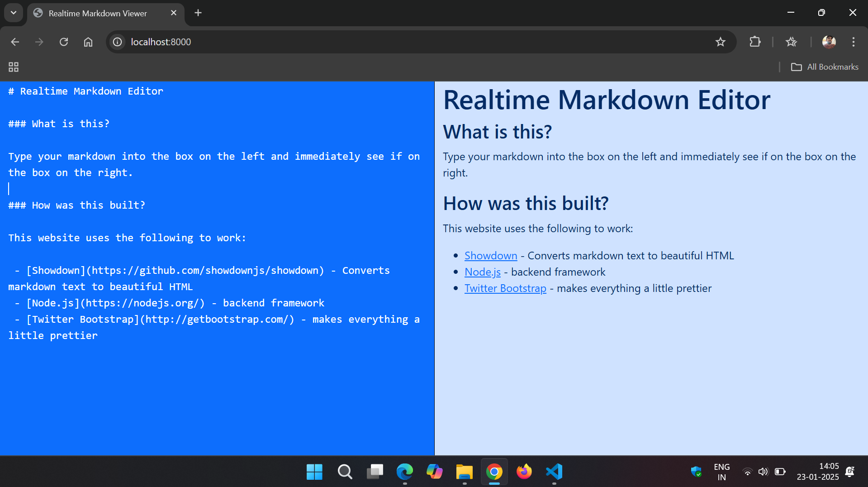Open the Extensions puzzle icon
The image size is (868, 487).
(754, 42)
